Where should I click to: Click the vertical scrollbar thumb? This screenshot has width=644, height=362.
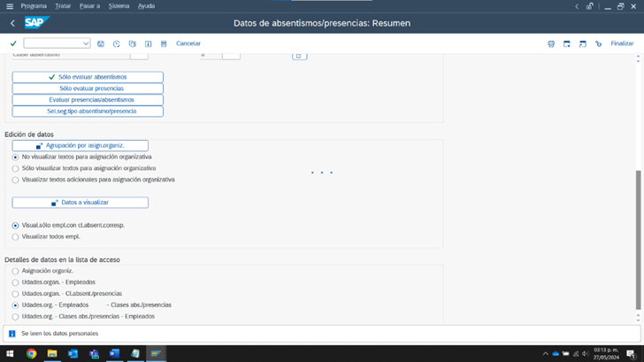(x=639, y=239)
